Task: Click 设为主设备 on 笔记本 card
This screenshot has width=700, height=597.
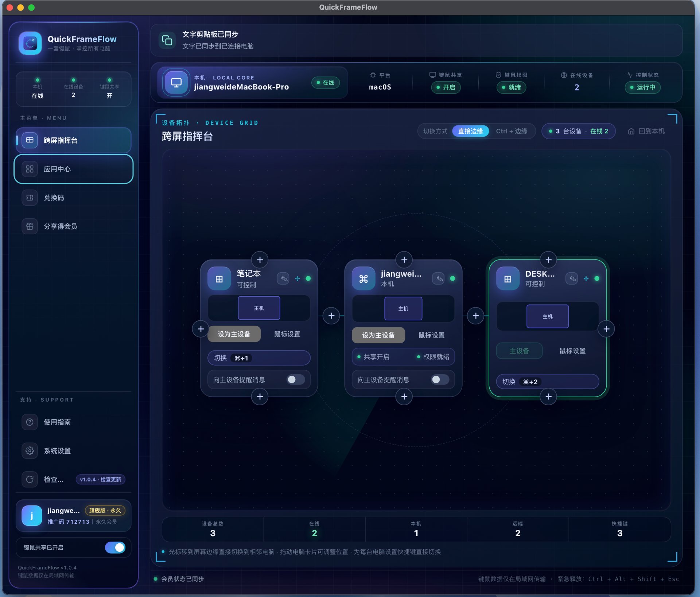Action: tap(234, 334)
